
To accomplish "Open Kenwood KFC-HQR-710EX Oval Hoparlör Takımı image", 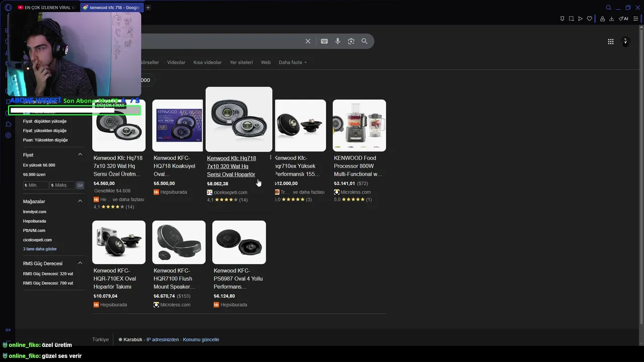I will [119, 242].
